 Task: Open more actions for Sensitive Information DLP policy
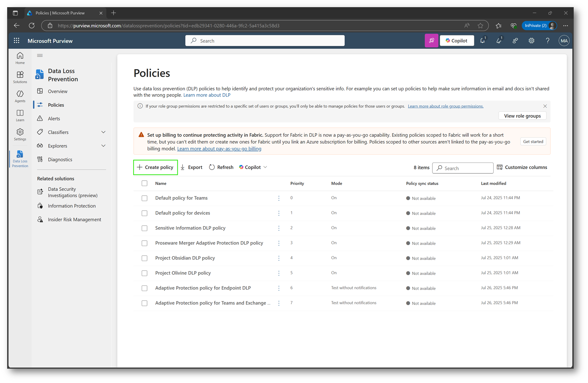point(279,228)
